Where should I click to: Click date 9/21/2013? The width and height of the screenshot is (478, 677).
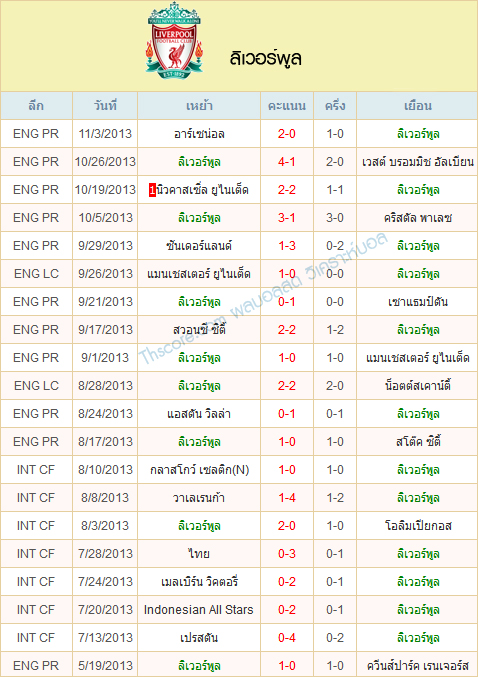(105, 302)
